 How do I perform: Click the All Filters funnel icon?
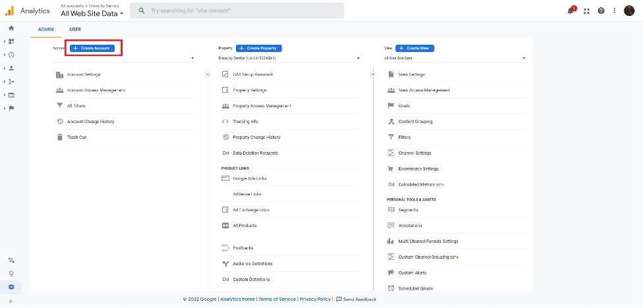(59, 106)
